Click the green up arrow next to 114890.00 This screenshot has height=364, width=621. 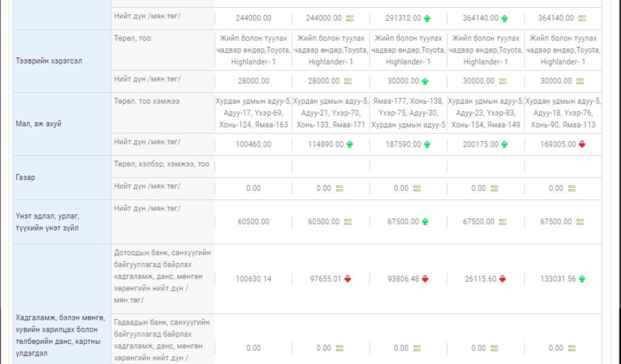pyautogui.click(x=349, y=144)
